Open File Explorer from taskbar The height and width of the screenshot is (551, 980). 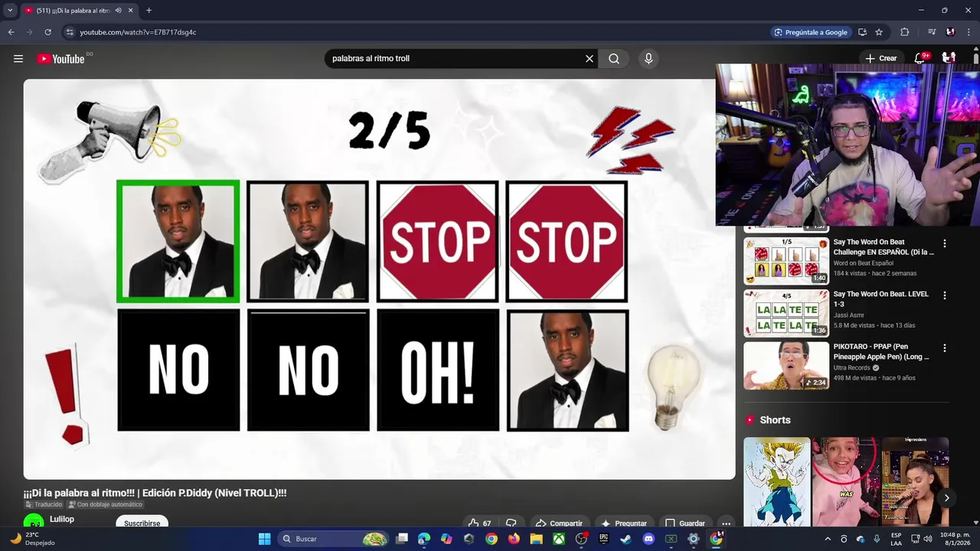pyautogui.click(x=536, y=539)
